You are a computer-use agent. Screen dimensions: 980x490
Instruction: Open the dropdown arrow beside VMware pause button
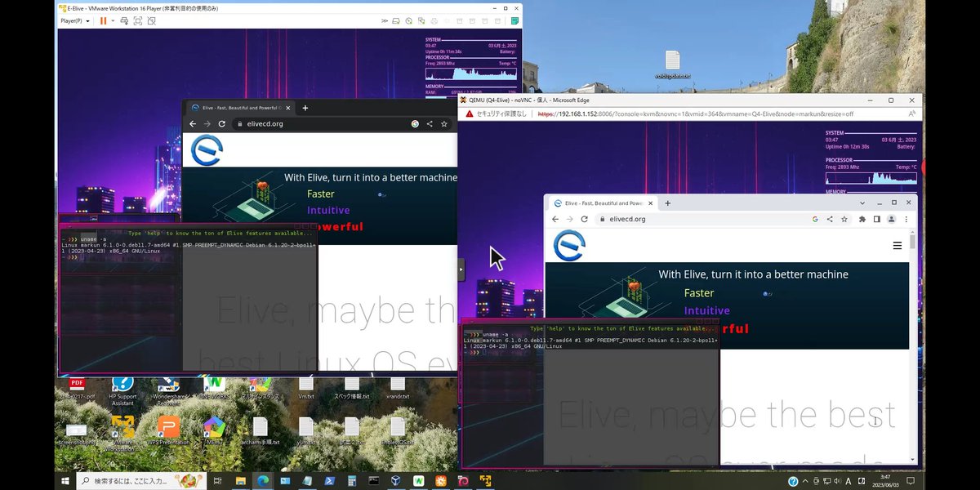tap(113, 20)
